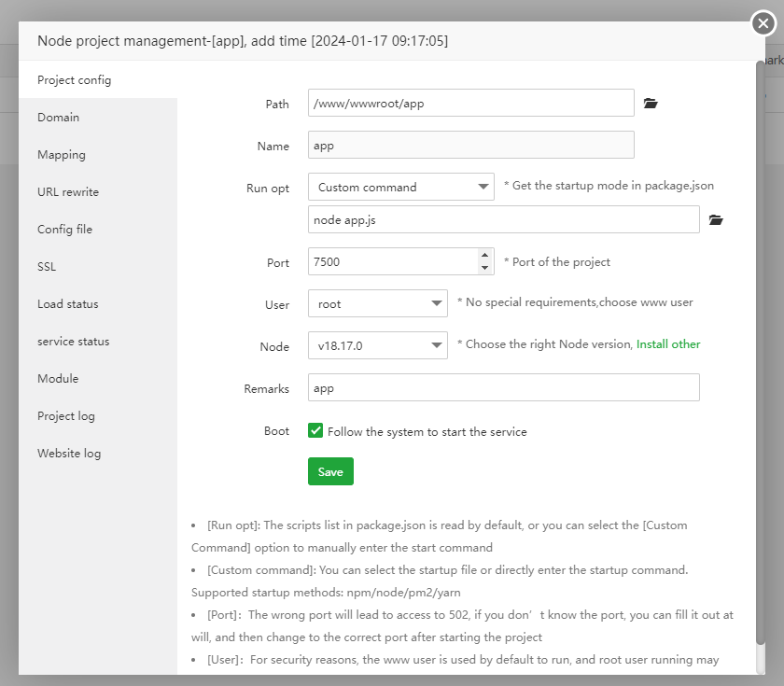This screenshot has height=686, width=784.
Task: Click folder icon next to Path field
Action: (x=651, y=104)
